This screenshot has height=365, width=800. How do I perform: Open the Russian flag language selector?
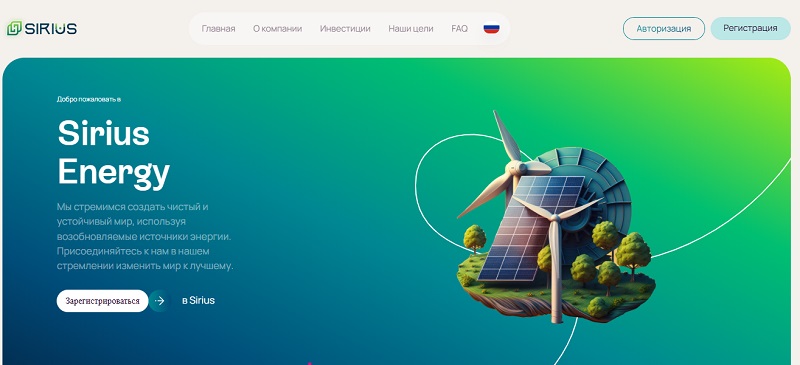coord(491,29)
